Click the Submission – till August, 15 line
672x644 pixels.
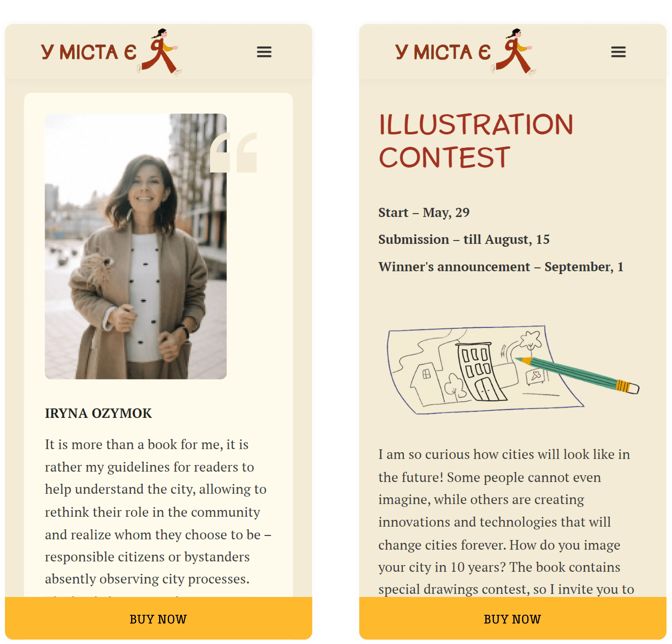(464, 239)
